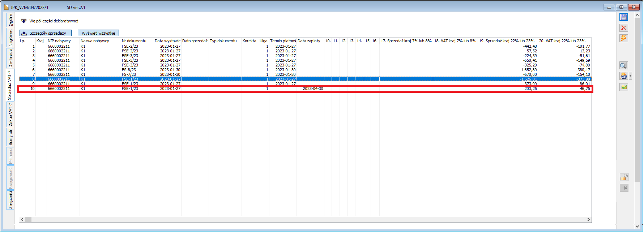644x233 pixels.
Task: Click the payment date 2023-04-30
Action: coord(313,89)
